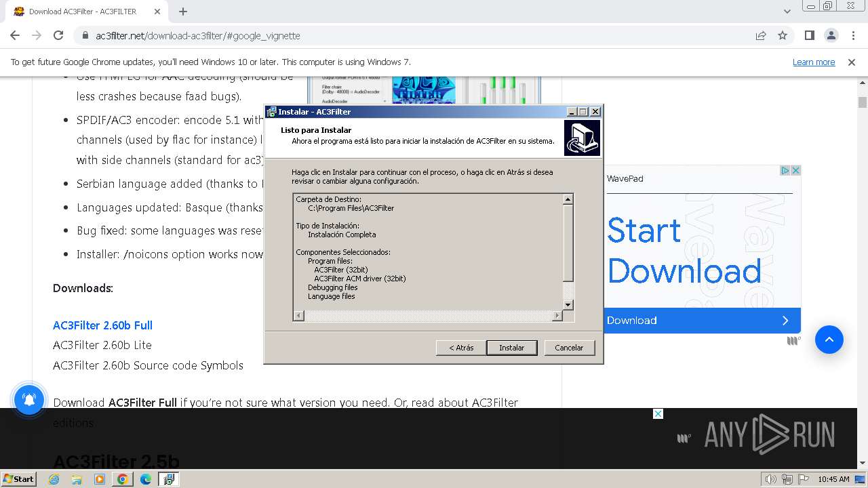The image size is (868, 488).
Task: Open Internet Explorer from the taskbar
Action: [54, 479]
